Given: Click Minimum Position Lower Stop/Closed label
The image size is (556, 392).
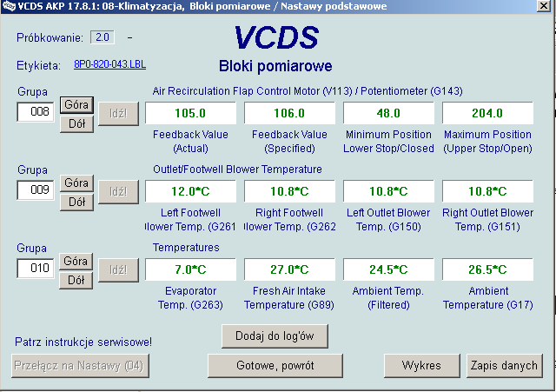Looking at the screenshot, I should point(388,141).
